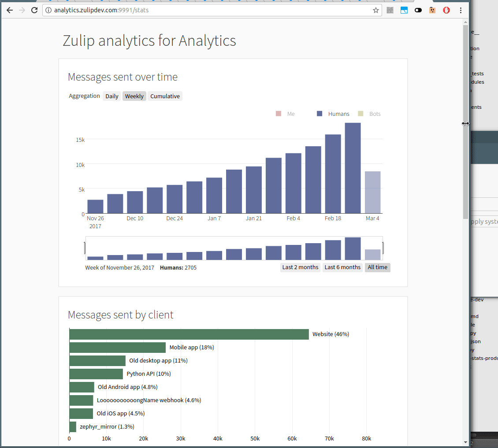Image resolution: width=498 pixels, height=448 pixels.
Task: Click the 15k y-axis label
Action: tap(80, 140)
